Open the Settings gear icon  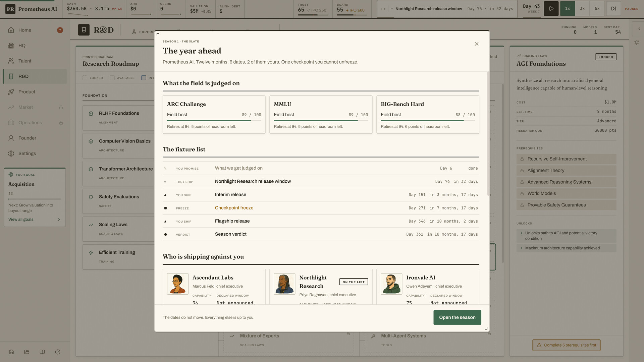click(11, 154)
